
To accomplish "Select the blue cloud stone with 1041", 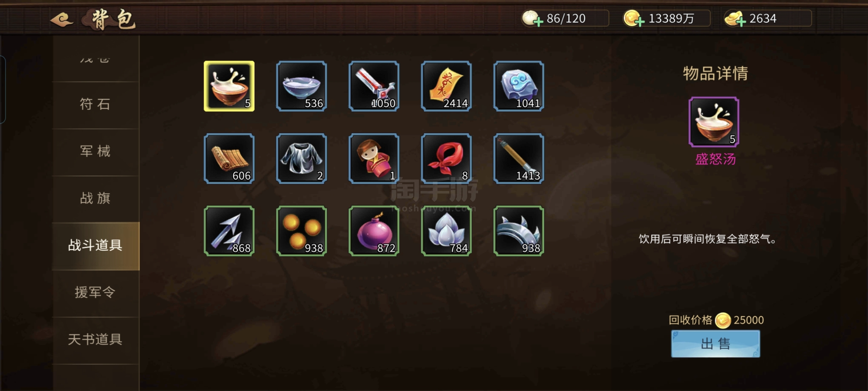I will click(x=519, y=86).
